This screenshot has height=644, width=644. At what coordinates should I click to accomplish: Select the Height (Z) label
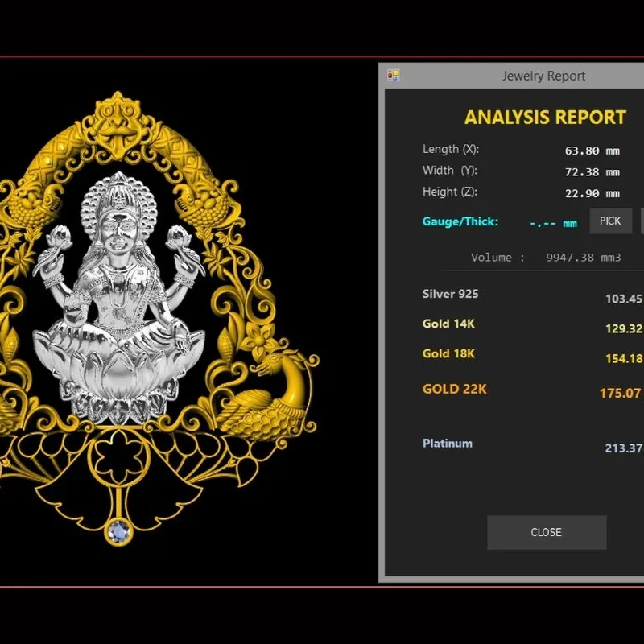[450, 192]
